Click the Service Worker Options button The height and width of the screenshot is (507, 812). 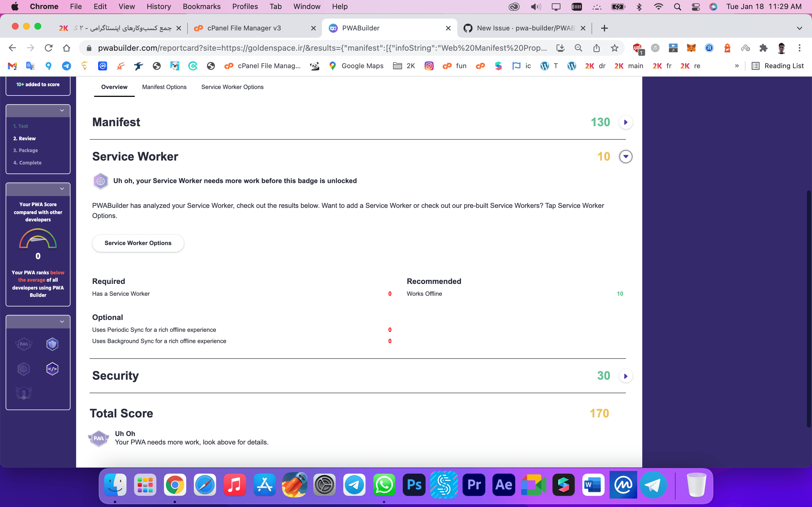[138, 243]
